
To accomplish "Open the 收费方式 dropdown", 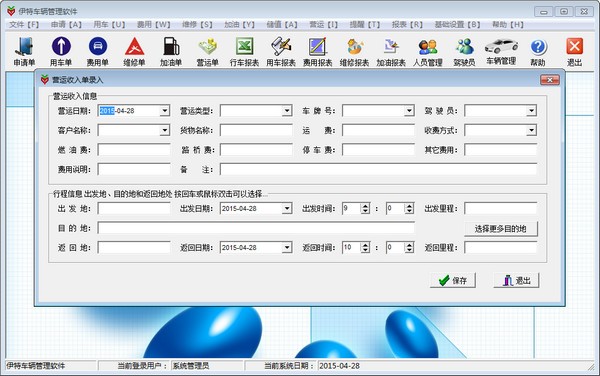I will 531,130.
